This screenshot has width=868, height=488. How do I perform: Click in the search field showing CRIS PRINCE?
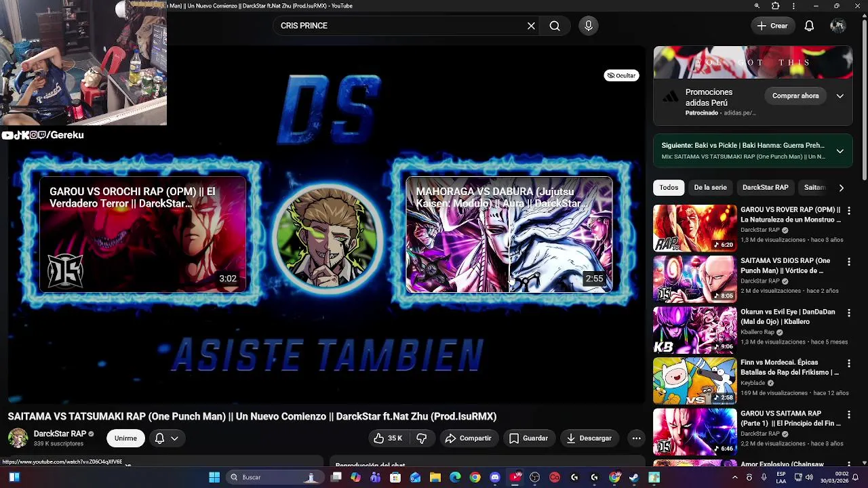[400, 26]
